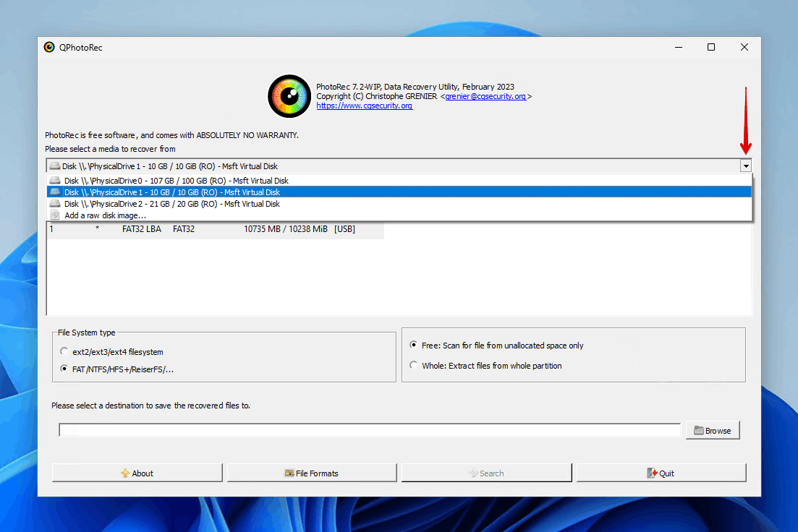Click the Browse button

coord(713,430)
